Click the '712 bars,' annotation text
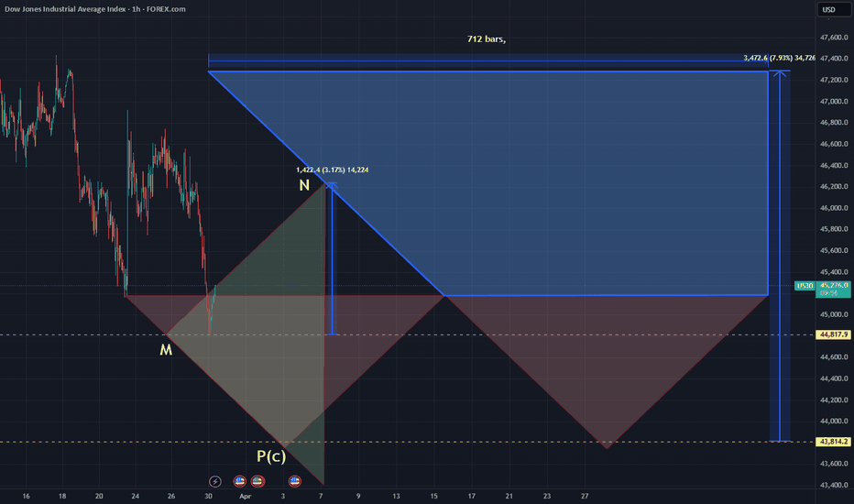 click(x=487, y=39)
